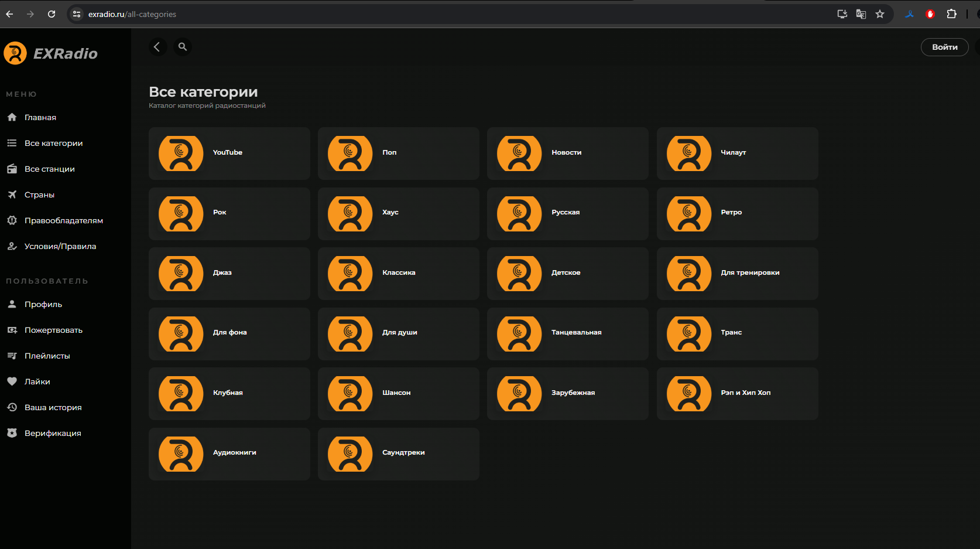The height and width of the screenshot is (549, 980).
Task: Choose the Для тренировки category
Action: (737, 274)
